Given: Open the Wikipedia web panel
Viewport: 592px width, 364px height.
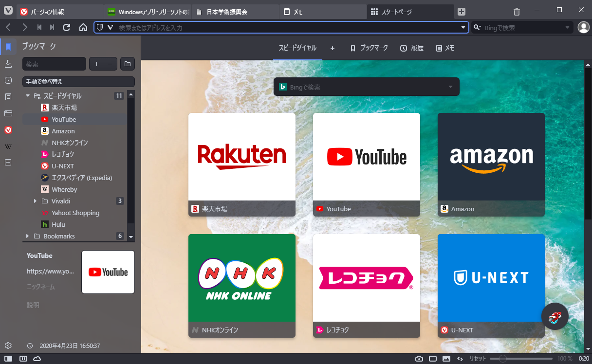Looking at the screenshot, I should coord(8,146).
